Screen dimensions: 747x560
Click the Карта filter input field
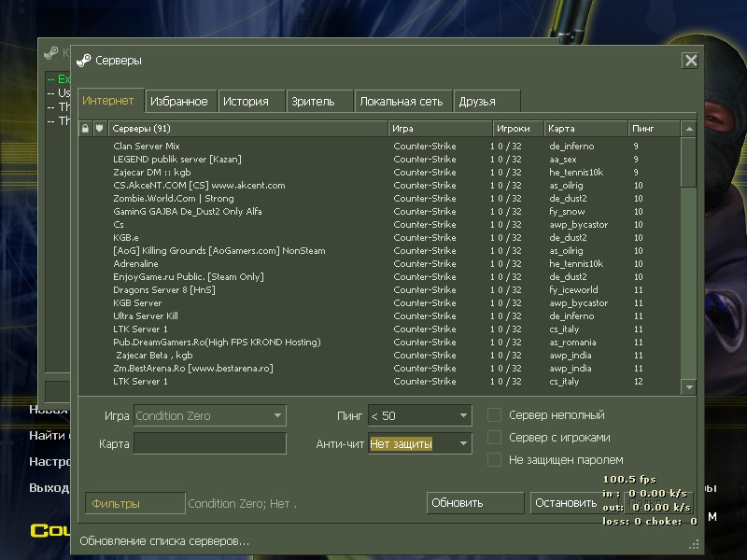(210, 444)
